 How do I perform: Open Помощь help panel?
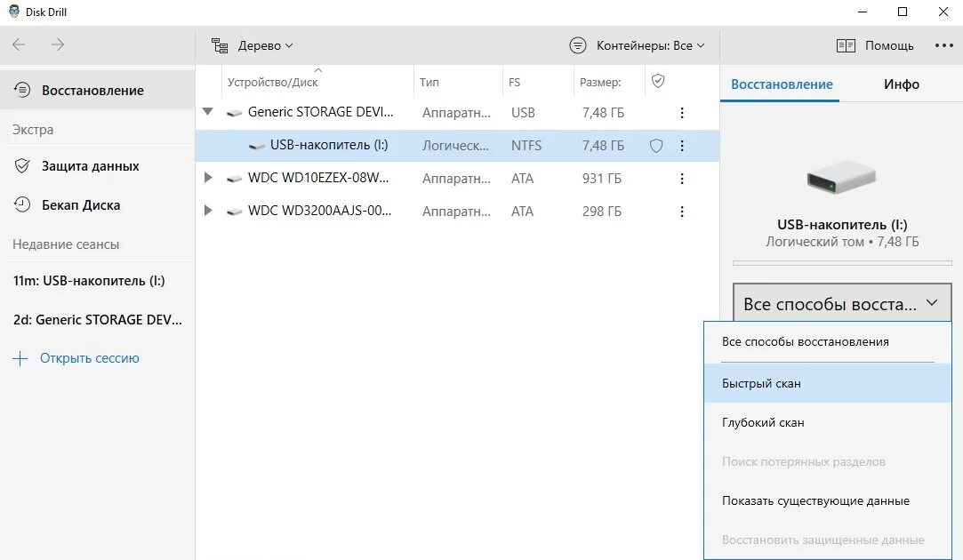pos(888,45)
